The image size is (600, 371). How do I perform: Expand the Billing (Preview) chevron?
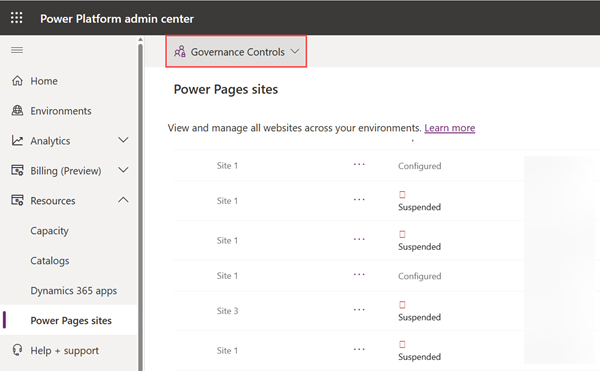point(123,170)
